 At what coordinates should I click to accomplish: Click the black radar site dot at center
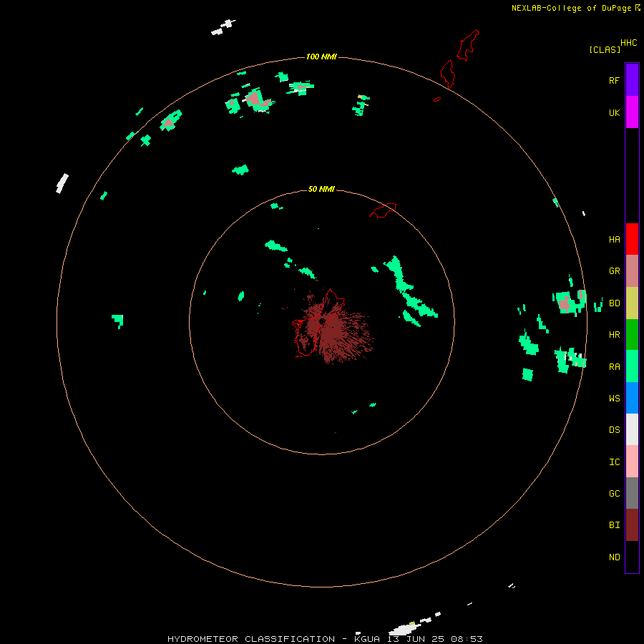tap(322, 321)
